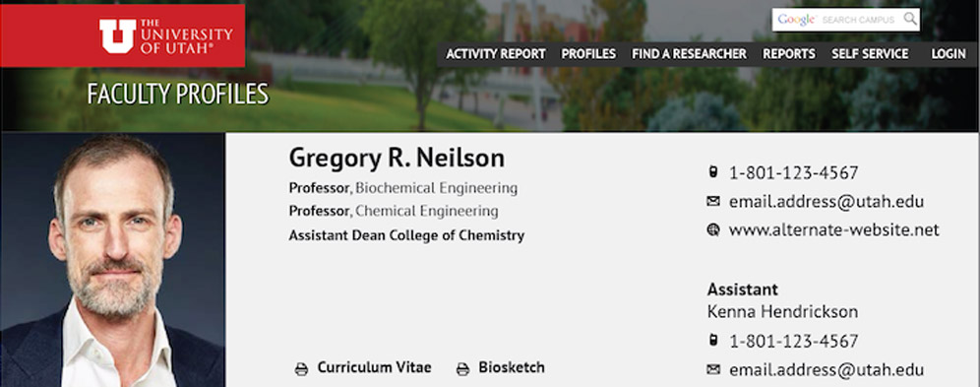980x387 pixels.
Task: Click the phone icon under Kenna Hendrickson
Action: 712,341
